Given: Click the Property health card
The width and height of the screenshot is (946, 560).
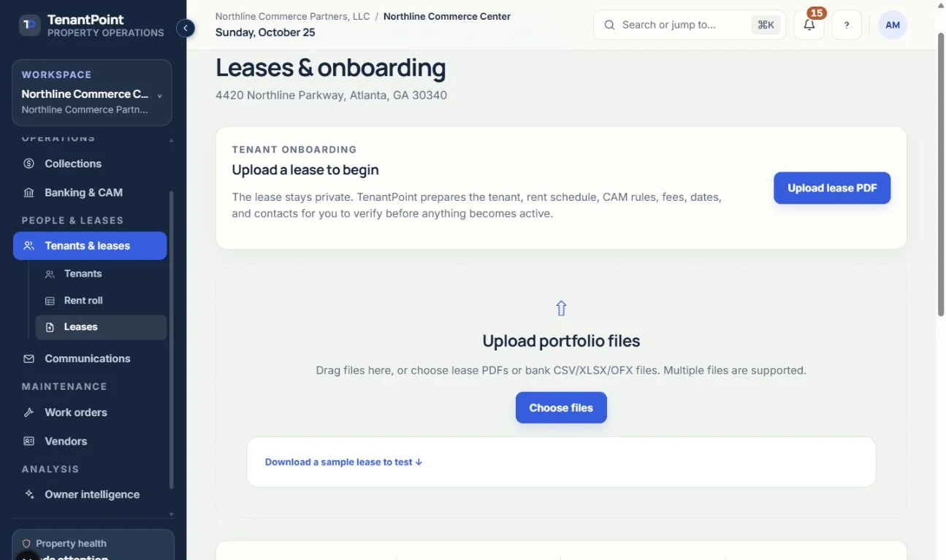Looking at the screenshot, I should pyautogui.click(x=93, y=545).
